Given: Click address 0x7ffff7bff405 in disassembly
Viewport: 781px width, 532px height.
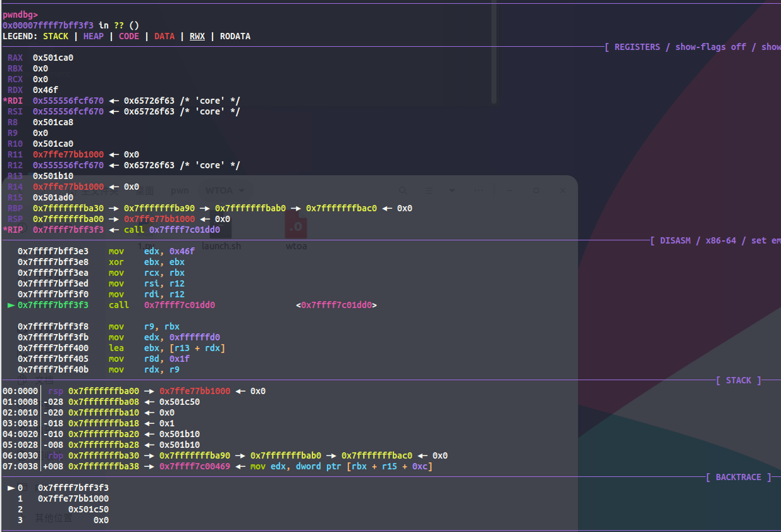Looking at the screenshot, I should (x=53, y=359).
